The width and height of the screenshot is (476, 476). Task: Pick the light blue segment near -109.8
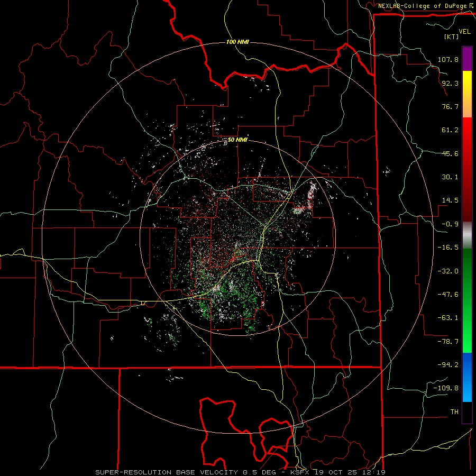pos(467,390)
